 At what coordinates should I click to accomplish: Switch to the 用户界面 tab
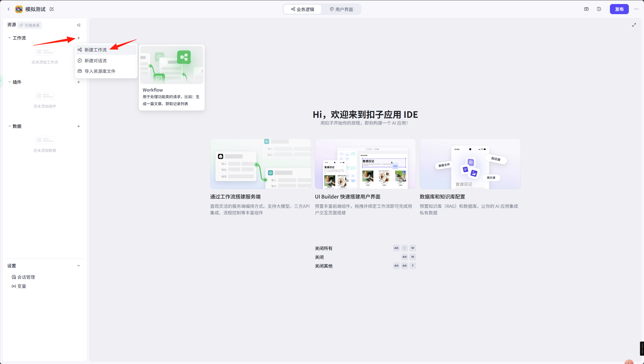point(341,9)
